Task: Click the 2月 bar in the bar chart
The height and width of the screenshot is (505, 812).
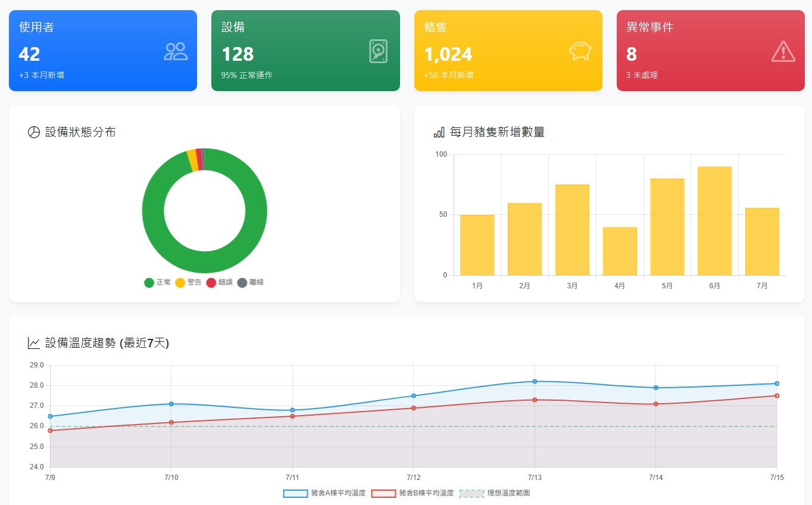Action: coord(524,239)
